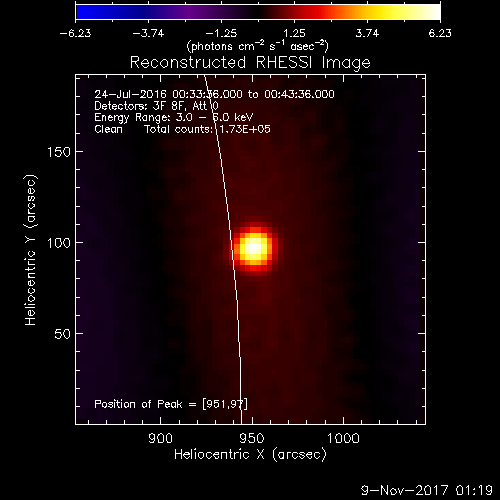Click the date-time range annotation
This screenshot has width=500, height=500.
point(214,94)
